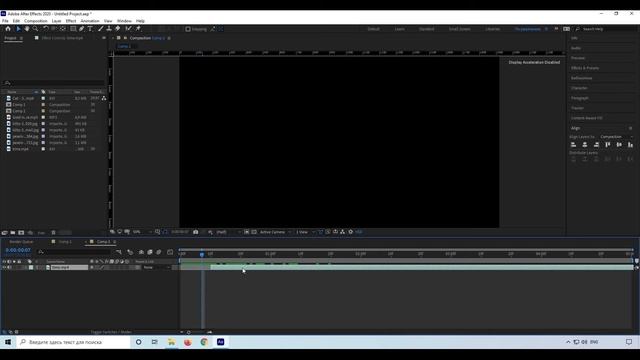640x360 pixels.
Task: Click the timeline current time field 0:00:00:07
Action: click(x=18, y=250)
